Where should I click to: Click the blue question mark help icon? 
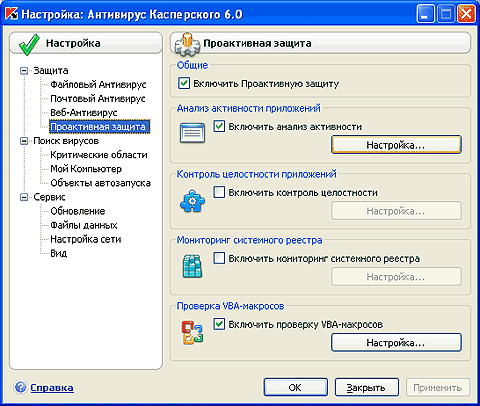[20, 388]
